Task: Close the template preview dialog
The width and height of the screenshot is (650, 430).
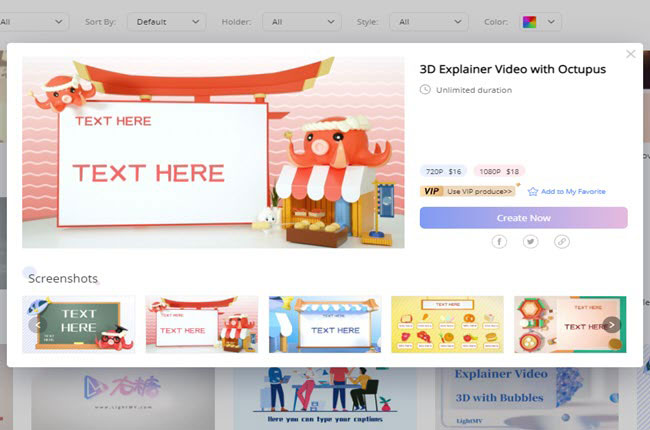Action: coord(631,54)
